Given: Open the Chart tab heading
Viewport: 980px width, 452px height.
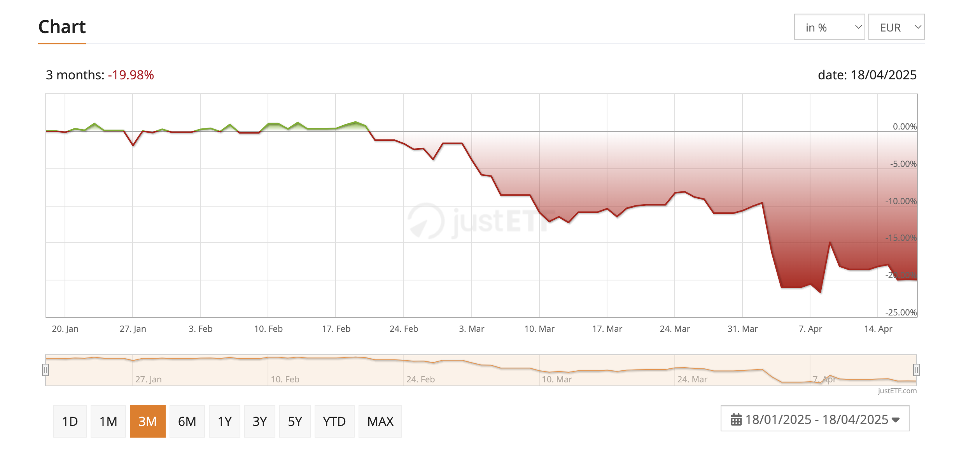Looking at the screenshot, I should coord(62,27).
